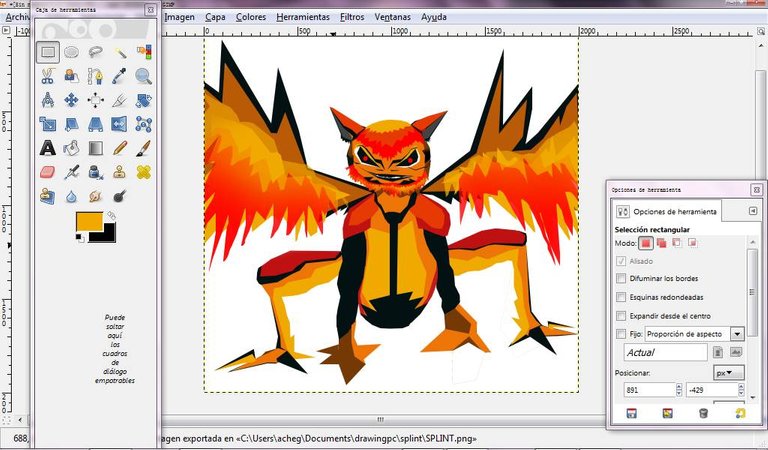The width and height of the screenshot is (768, 450).
Task: Choose portrait orientation next to Actual field
Action: coord(718,352)
